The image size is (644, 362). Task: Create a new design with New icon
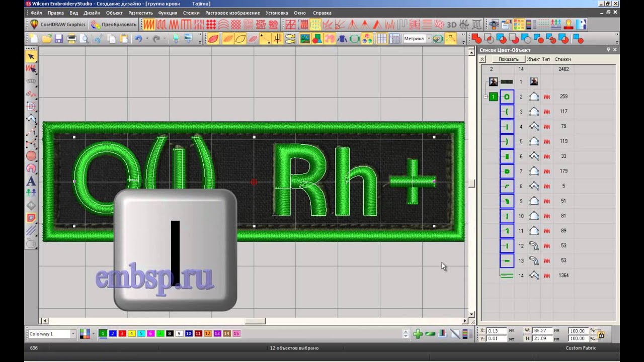(x=34, y=39)
